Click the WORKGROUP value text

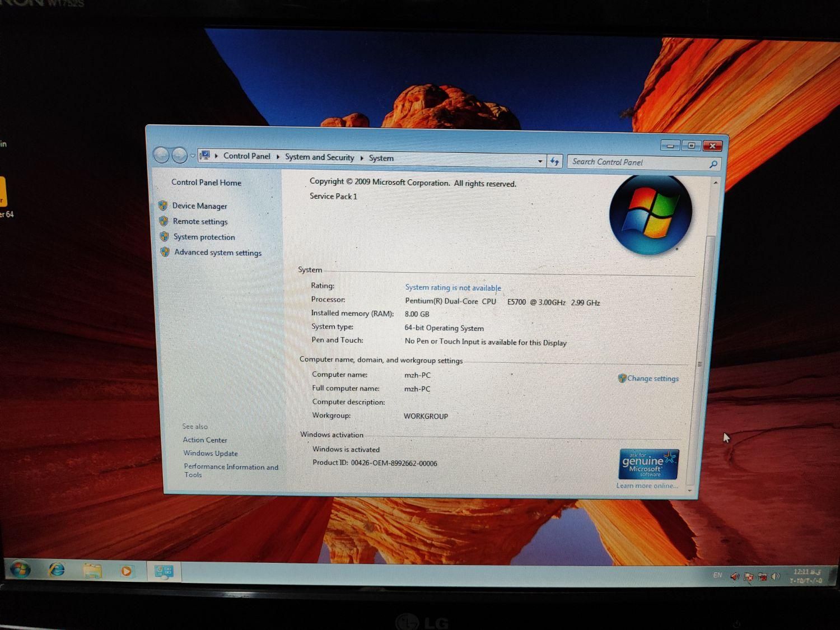coord(426,417)
